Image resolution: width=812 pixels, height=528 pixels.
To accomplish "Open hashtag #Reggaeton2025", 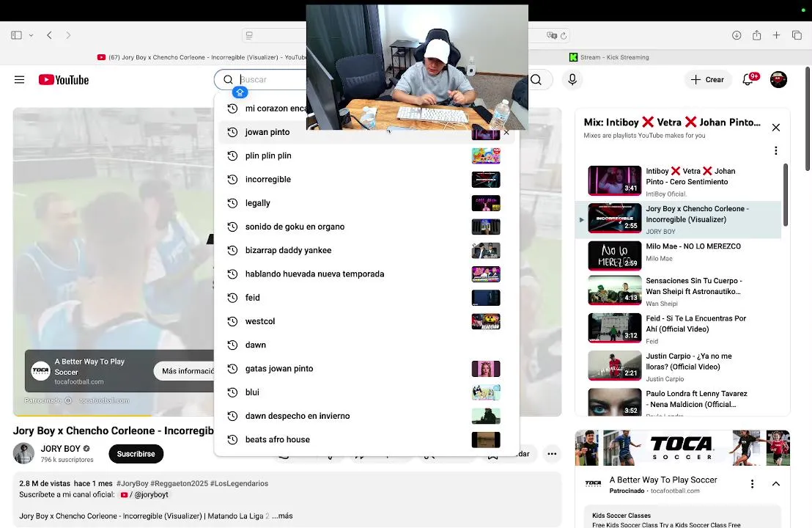I will (179, 483).
